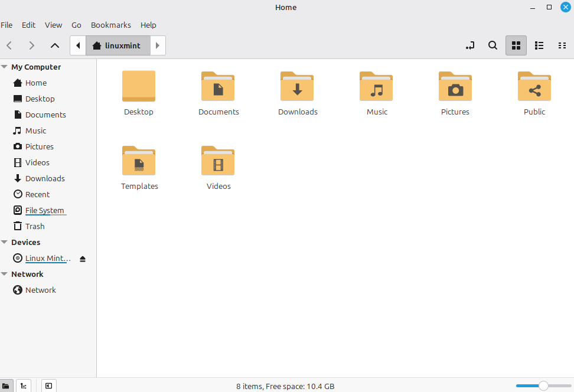Hide the sidebar panel
This screenshot has height=392, width=574.
(x=48, y=386)
